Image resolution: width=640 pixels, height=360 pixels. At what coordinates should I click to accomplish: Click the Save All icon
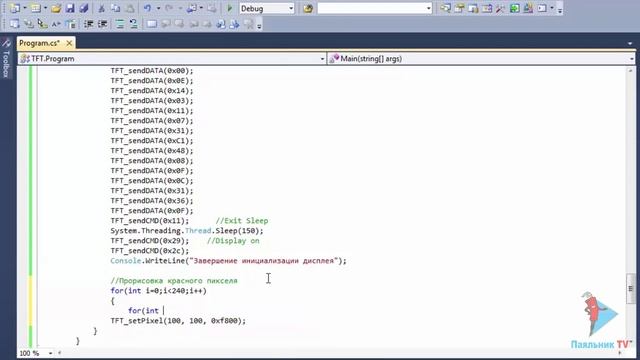(84, 8)
